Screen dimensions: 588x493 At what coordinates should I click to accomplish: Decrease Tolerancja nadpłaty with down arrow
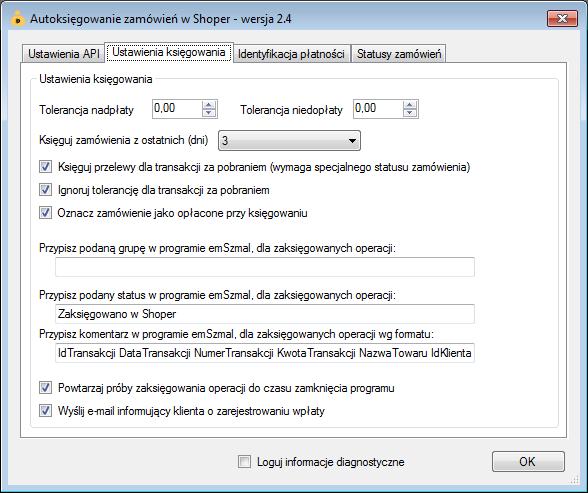[x=209, y=113]
